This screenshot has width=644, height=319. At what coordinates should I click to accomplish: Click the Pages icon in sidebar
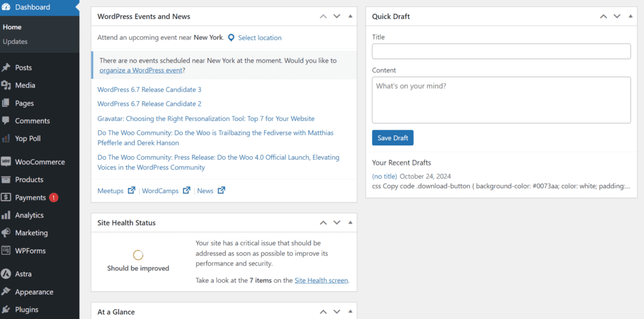[x=6, y=103]
